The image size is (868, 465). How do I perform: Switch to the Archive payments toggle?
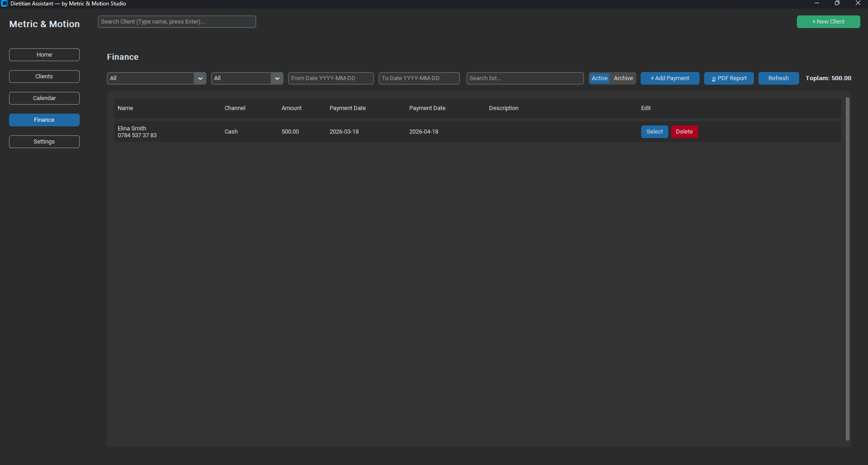coord(623,78)
